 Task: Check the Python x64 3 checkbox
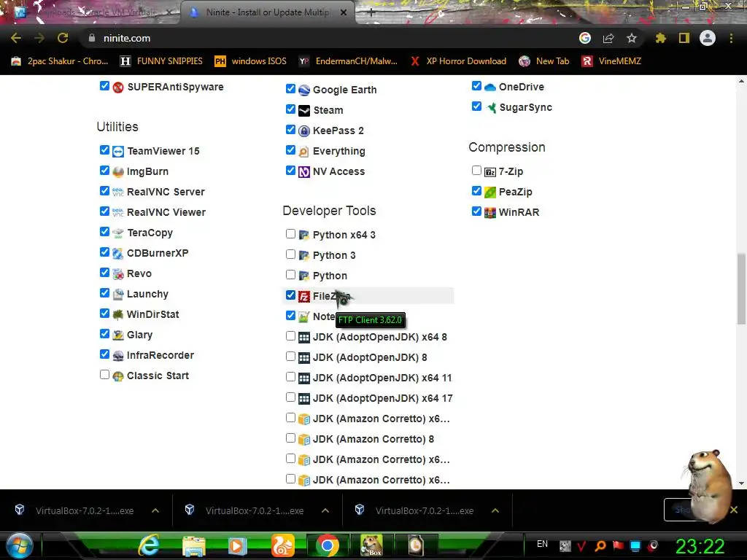pos(290,234)
